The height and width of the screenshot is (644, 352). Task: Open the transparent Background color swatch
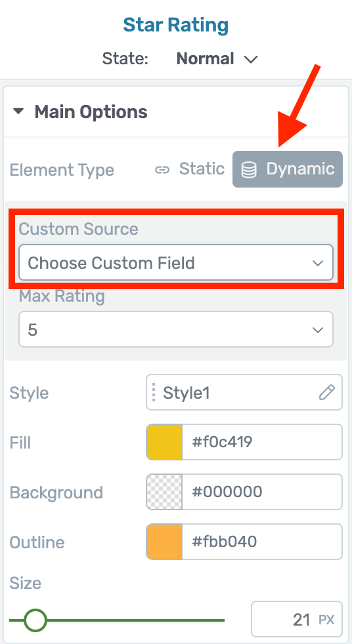164,492
